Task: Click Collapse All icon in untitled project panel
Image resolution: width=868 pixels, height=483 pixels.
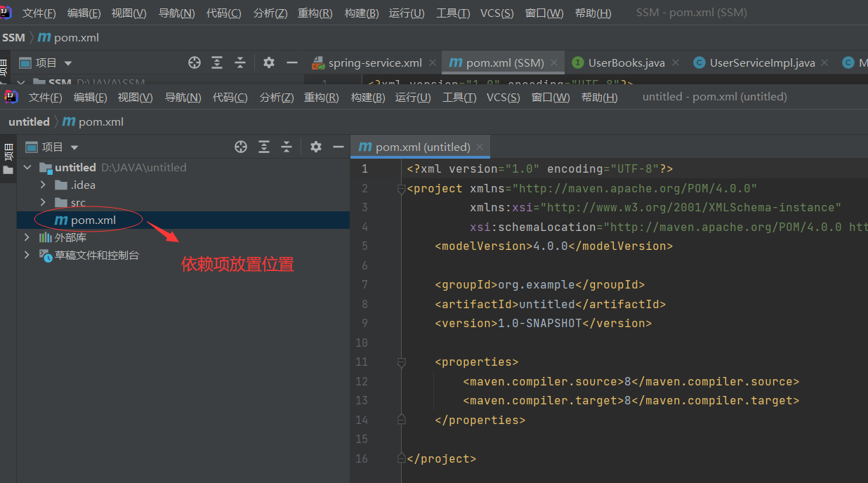Action: (287, 147)
